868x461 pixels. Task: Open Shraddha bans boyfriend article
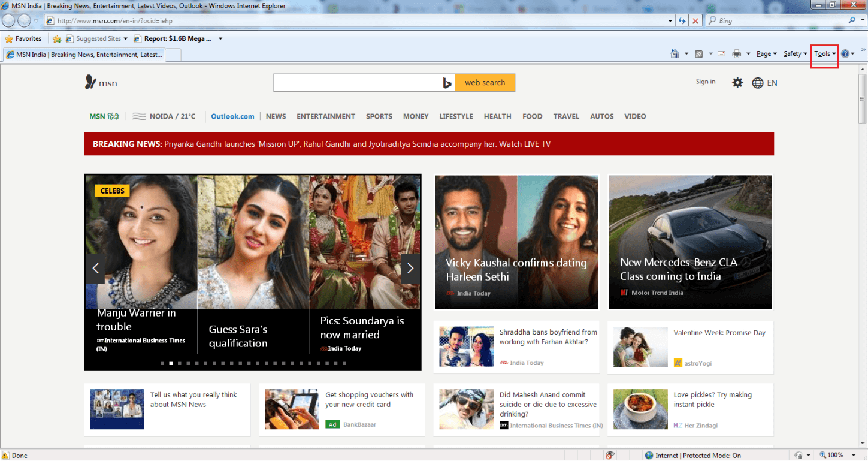516,347
